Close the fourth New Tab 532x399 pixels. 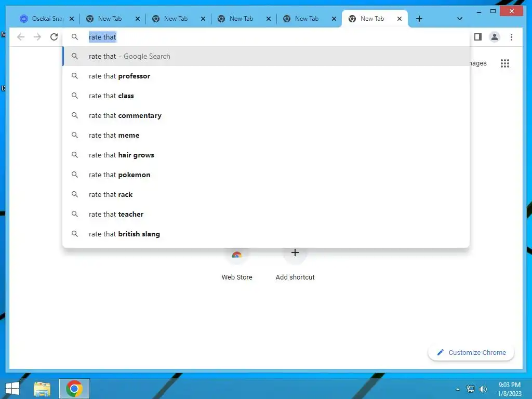point(269,19)
